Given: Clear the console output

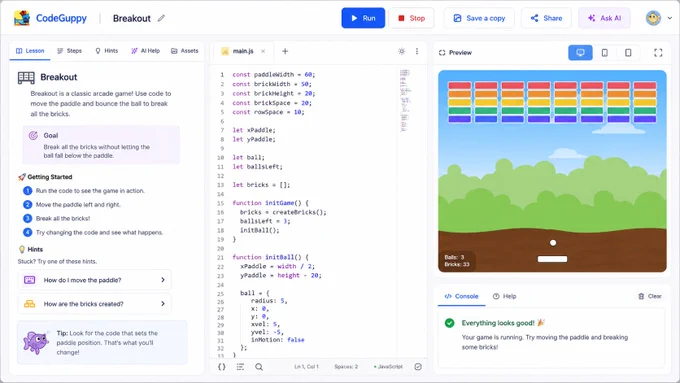Looking at the screenshot, I should coord(650,296).
